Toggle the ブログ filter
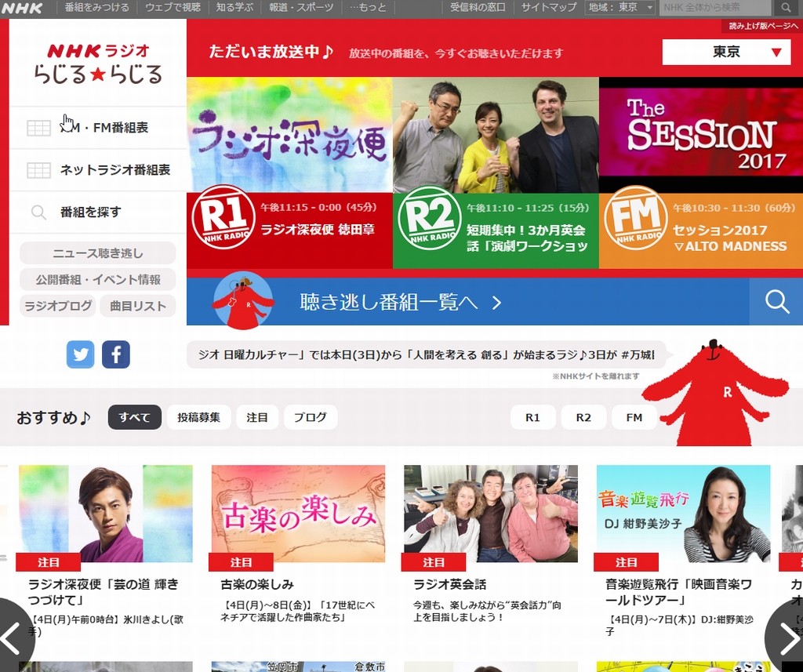Screen dimensions: 803x672 (x=311, y=417)
